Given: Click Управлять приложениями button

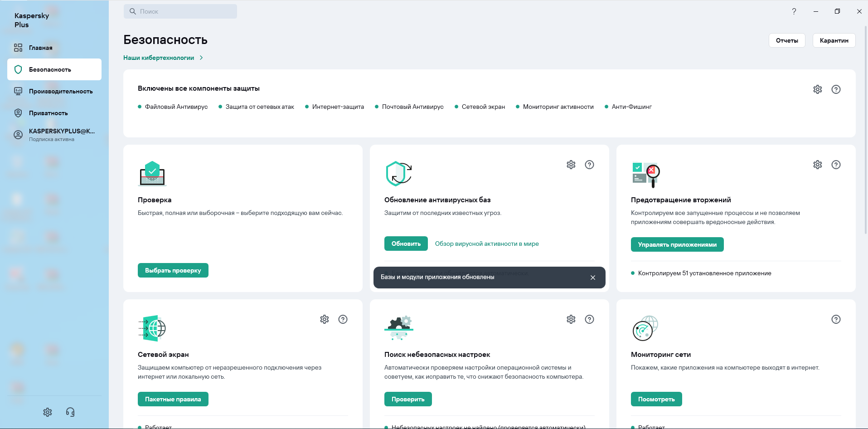Looking at the screenshot, I should click(x=677, y=244).
